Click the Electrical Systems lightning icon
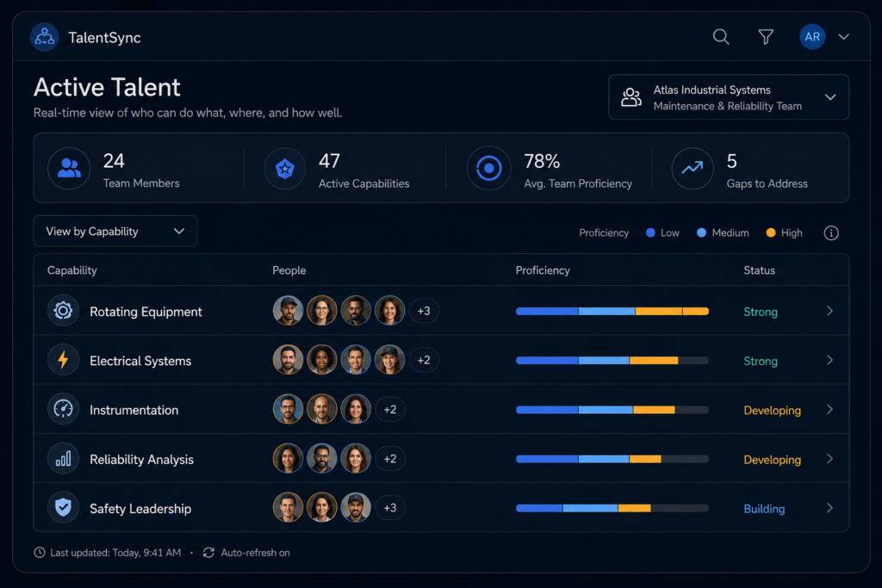This screenshot has height=588, width=882. tap(63, 360)
